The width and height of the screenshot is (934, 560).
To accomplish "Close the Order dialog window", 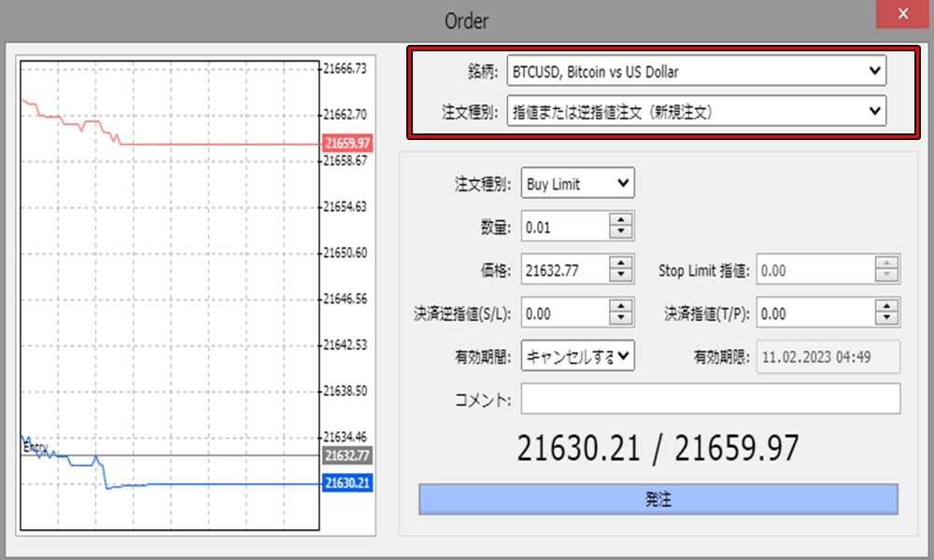I will (902, 14).
